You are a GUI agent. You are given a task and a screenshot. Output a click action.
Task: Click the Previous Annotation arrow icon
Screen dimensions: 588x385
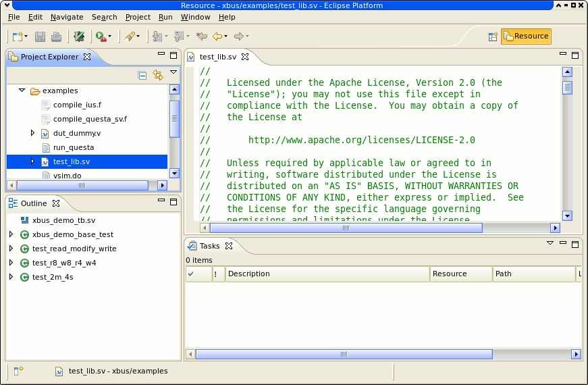click(x=180, y=36)
